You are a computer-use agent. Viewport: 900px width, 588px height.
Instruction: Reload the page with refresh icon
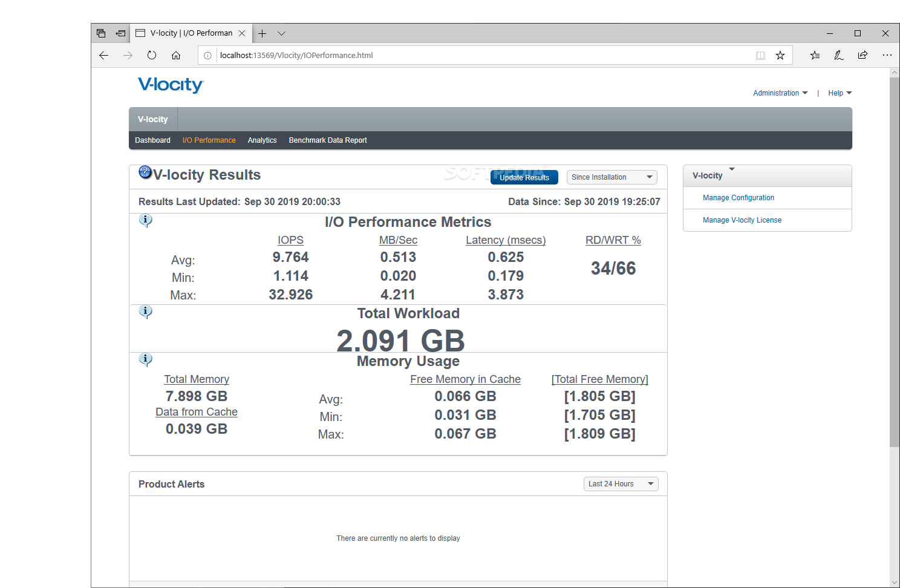coord(152,55)
